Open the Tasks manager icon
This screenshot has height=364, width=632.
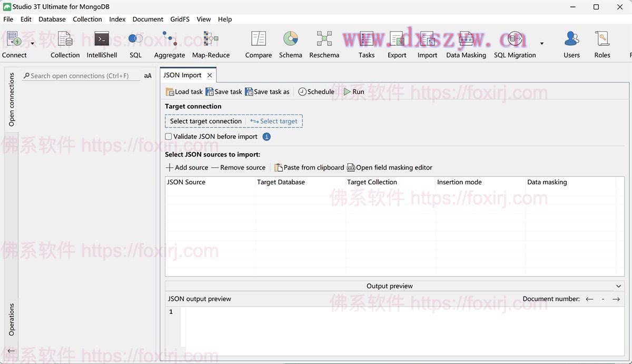pyautogui.click(x=367, y=44)
